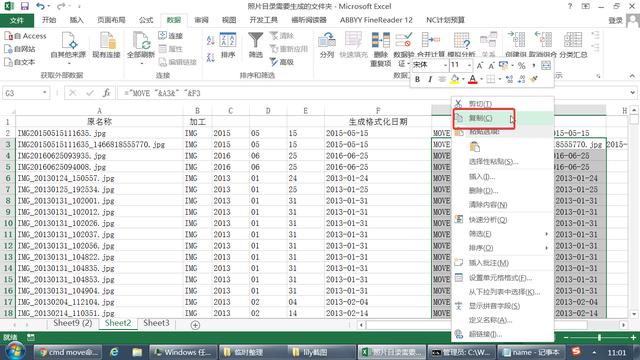Click 分类汇总 (Subtotal) icon

coord(573,45)
